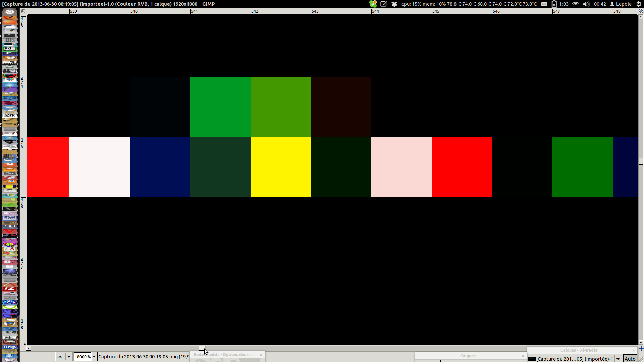Image resolution: width=644 pixels, height=362 pixels.
Task: Open the system power cog menu
Action: [639, 4]
